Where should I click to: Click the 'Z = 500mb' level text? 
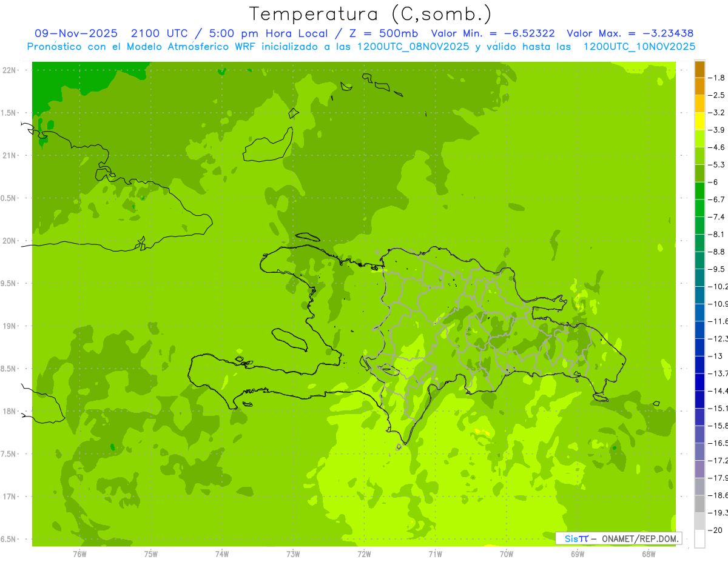[384, 33]
